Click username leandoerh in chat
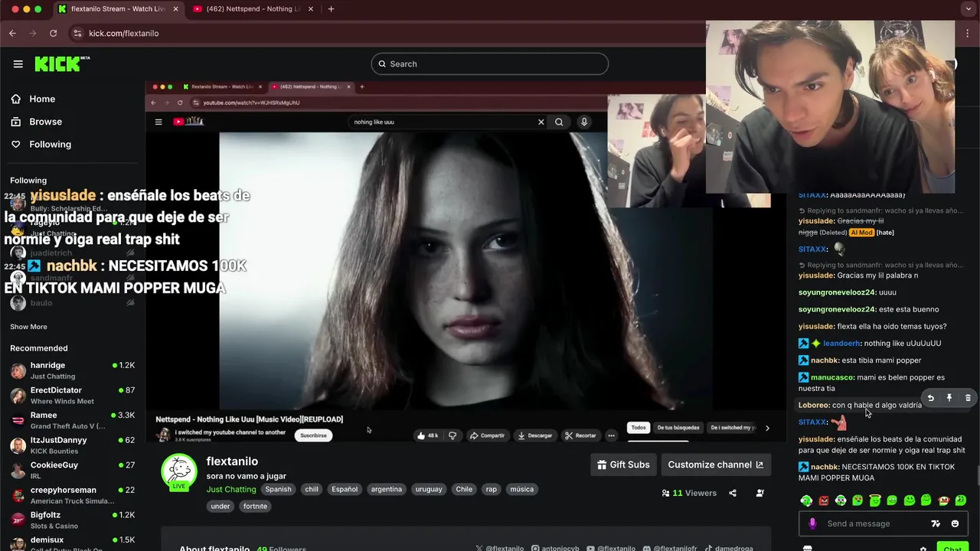980x551 pixels. [x=842, y=344]
